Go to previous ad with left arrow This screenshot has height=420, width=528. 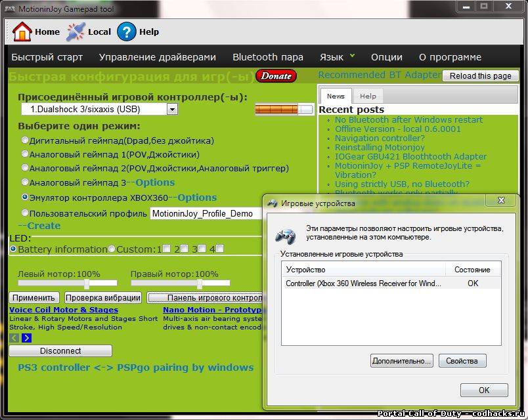[14, 338]
